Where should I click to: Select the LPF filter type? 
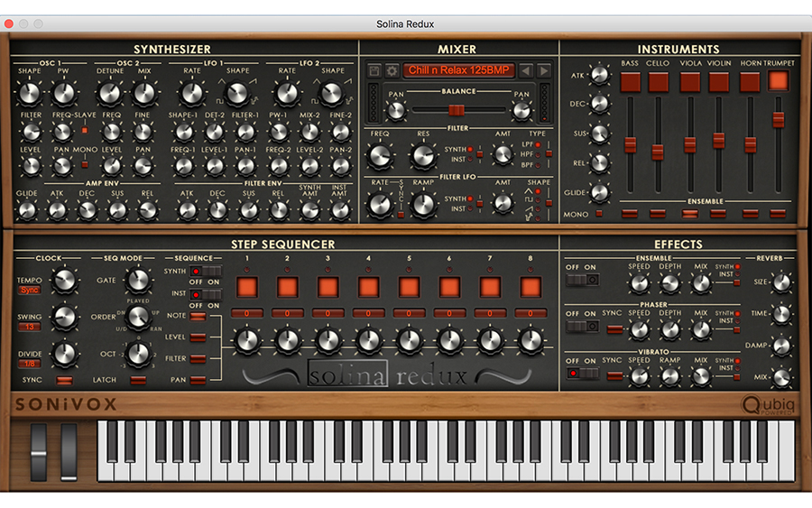(538, 144)
